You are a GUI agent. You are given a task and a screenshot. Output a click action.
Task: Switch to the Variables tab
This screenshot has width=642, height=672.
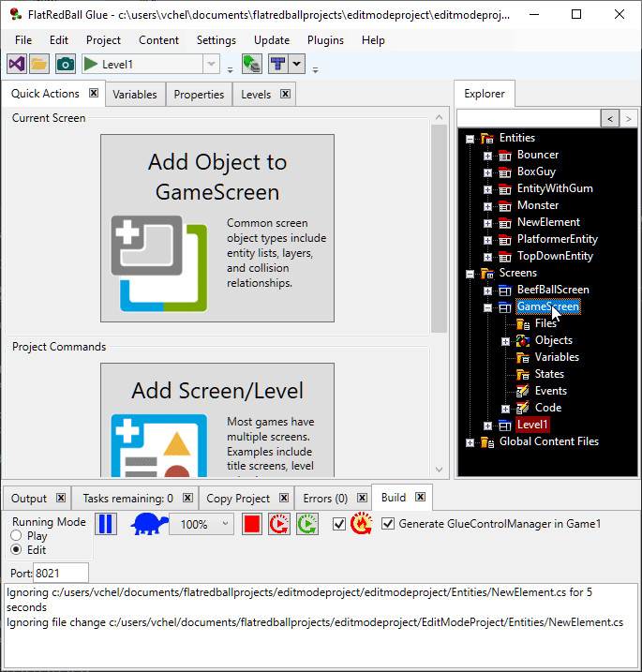(135, 95)
